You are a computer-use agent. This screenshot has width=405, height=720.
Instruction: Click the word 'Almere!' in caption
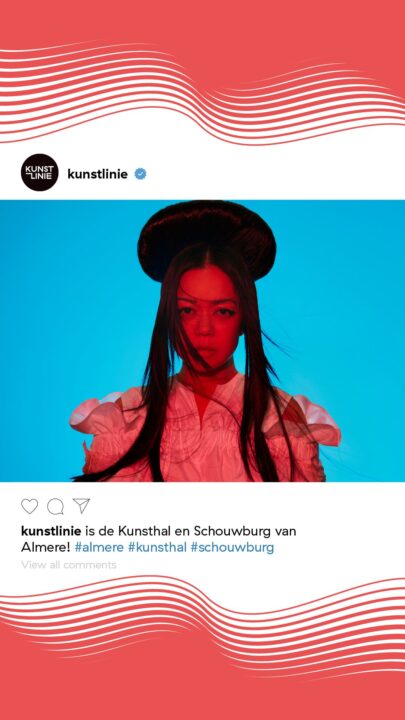pos(45,547)
